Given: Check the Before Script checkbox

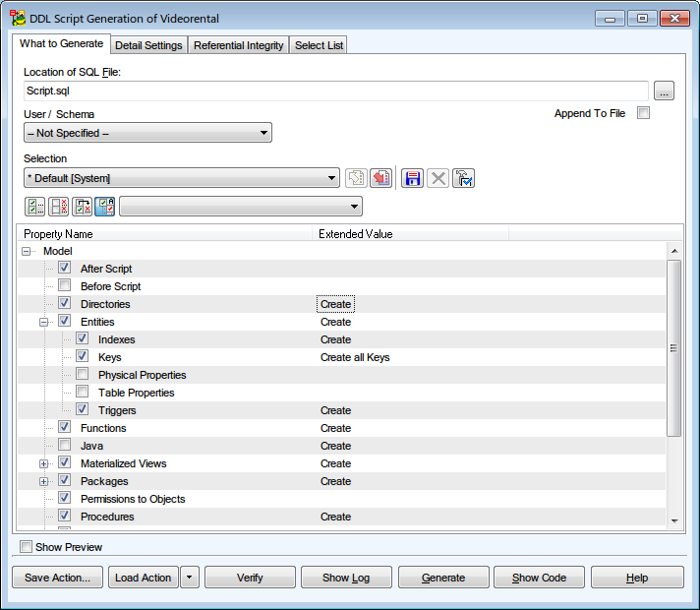Looking at the screenshot, I should [x=64, y=285].
